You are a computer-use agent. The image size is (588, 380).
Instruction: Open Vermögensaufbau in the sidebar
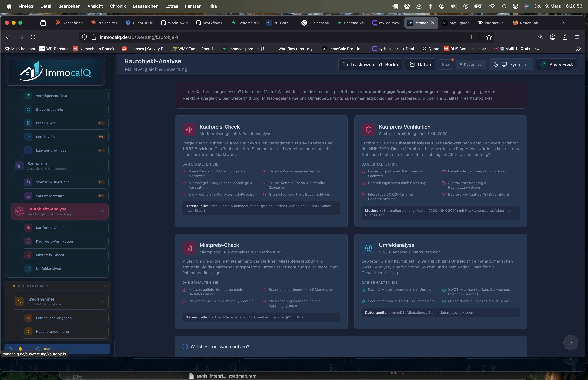coord(65,96)
